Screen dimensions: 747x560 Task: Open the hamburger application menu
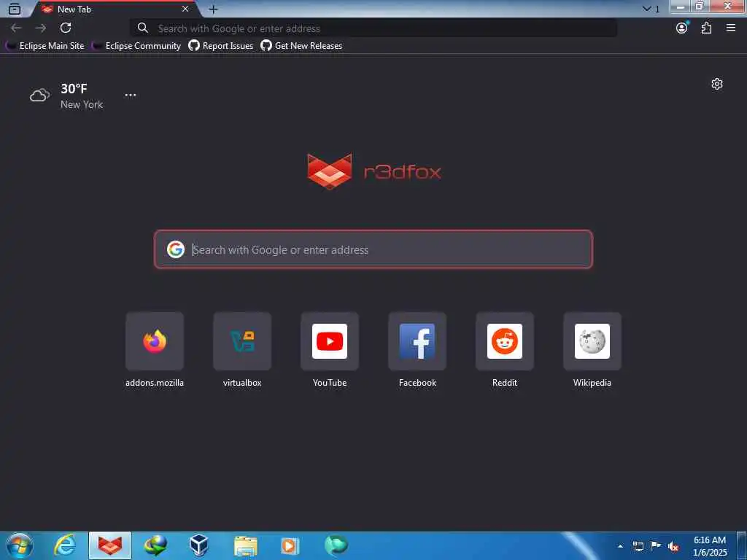731,28
